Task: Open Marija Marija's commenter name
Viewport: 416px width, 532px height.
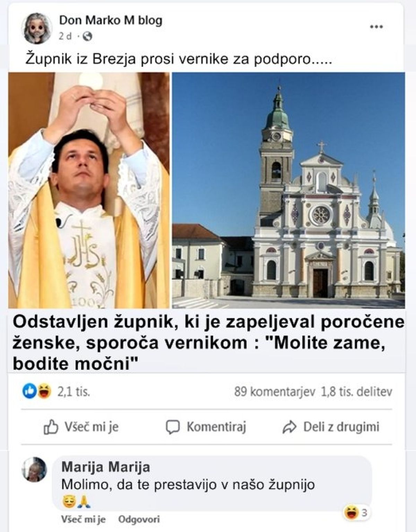Action: click(105, 467)
